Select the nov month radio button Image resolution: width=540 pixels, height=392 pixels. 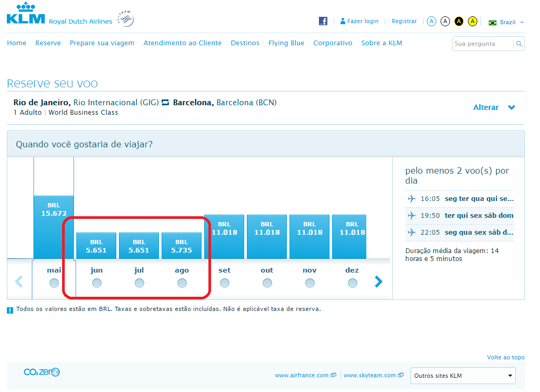click(310, 283)
